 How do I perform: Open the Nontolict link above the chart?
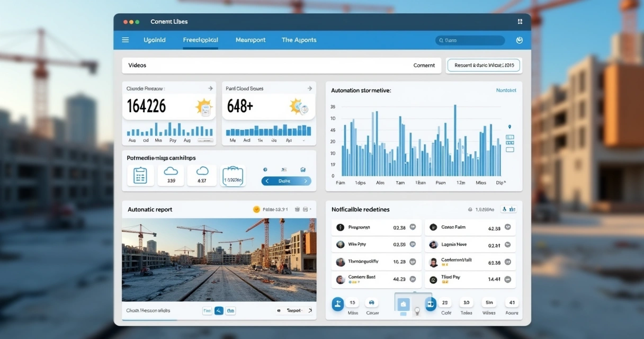coord(506,90)
